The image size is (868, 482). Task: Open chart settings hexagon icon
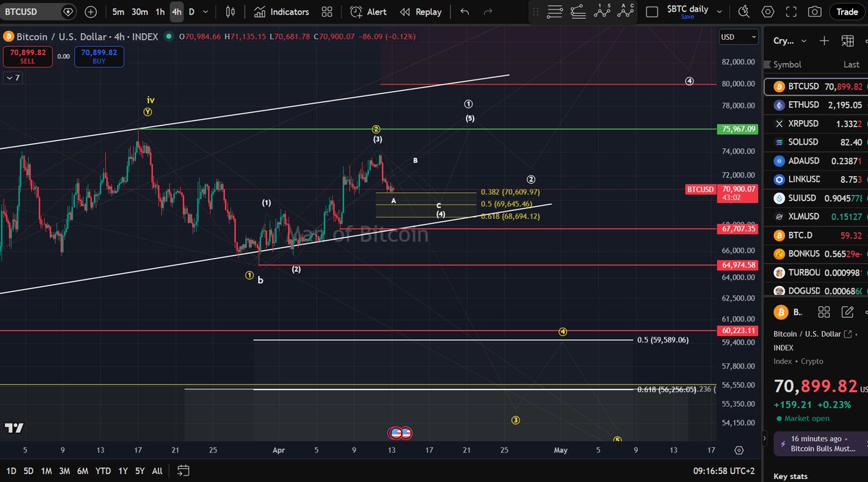[768, 12]
